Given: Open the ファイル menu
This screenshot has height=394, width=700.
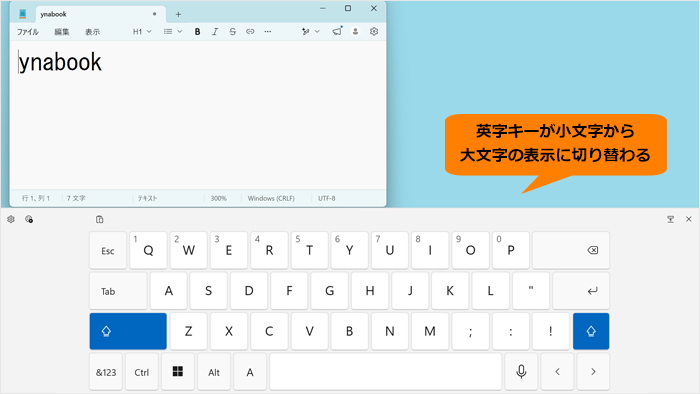Looking at the screenshot, I should (x=28, y=32).
